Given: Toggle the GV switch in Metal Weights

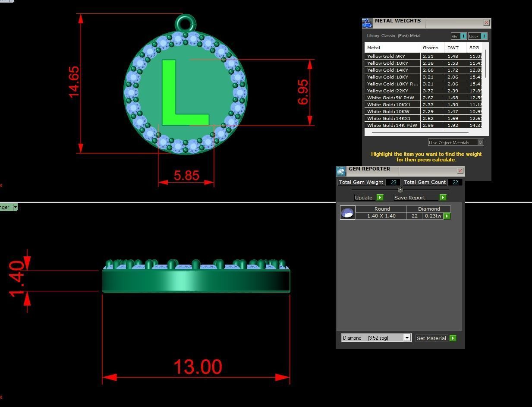Looking at the screenshot, I should point(459,36).
